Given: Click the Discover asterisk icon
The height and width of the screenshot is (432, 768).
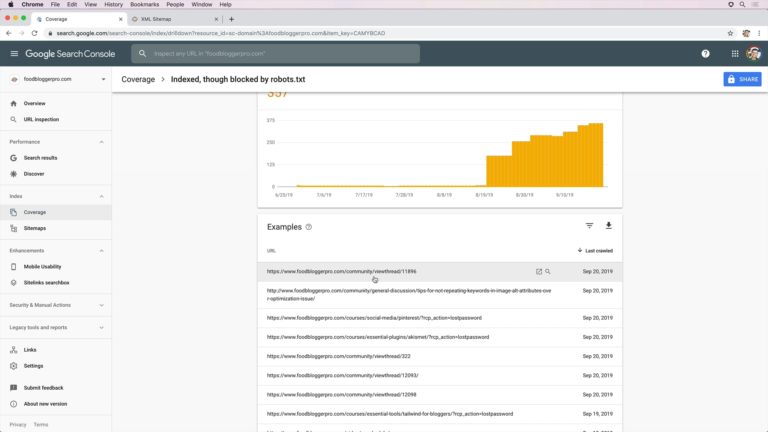Looking at the screenshot, I should coord(13,174).
